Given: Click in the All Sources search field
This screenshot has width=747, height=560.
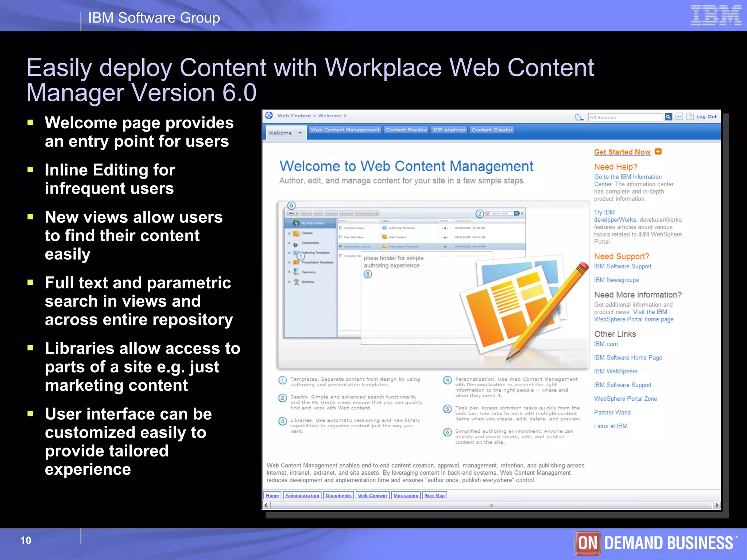Looking at the screenshot, I should [x=626, y=117].
